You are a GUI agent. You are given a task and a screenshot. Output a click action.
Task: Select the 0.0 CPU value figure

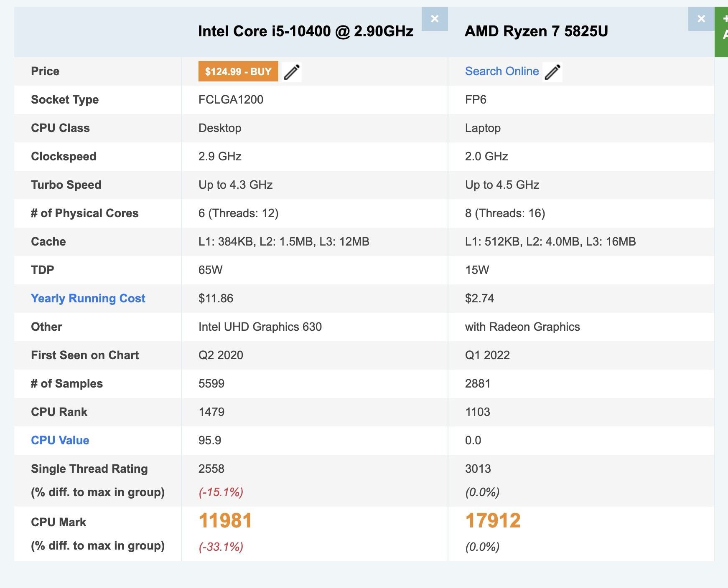(473, 440)
